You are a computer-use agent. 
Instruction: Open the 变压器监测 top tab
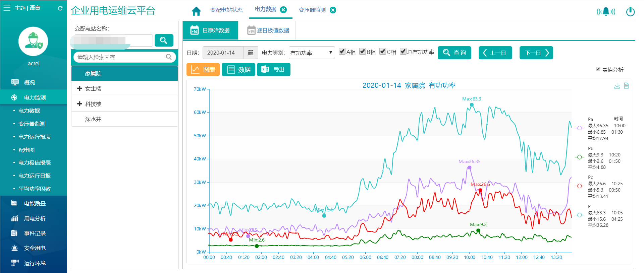pos(312,10)
